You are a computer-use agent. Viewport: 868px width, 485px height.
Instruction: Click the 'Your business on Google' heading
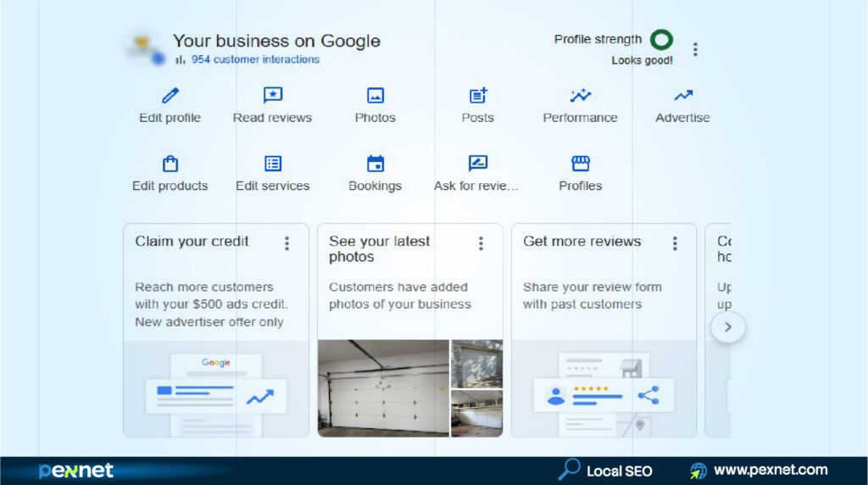[277, 41]
